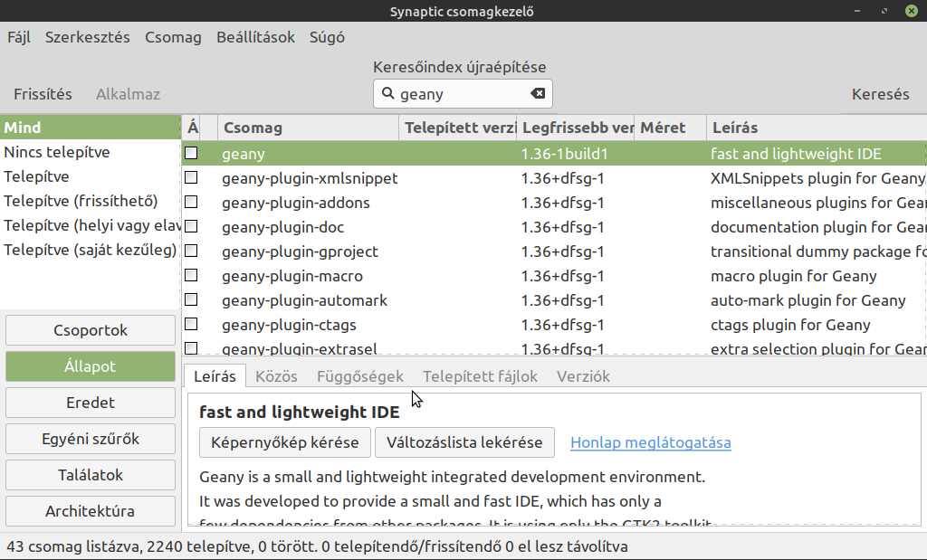Viewport: 927px width, 560px height.
Task: Click the status bar package count text
Action: point(317,546)
